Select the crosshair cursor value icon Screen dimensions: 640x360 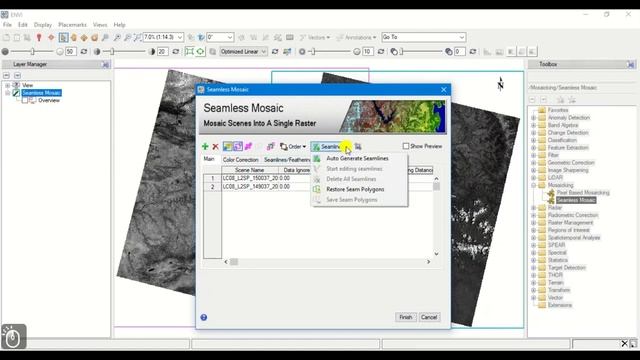coord(51,37)
